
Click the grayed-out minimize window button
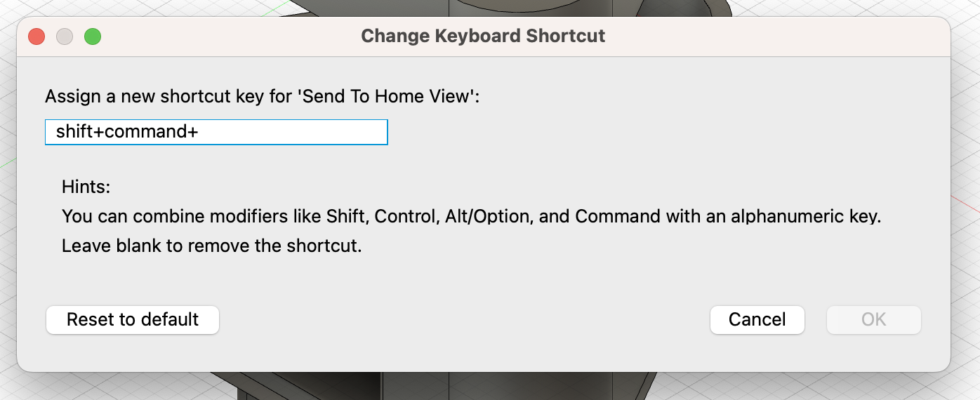[65, 36]
